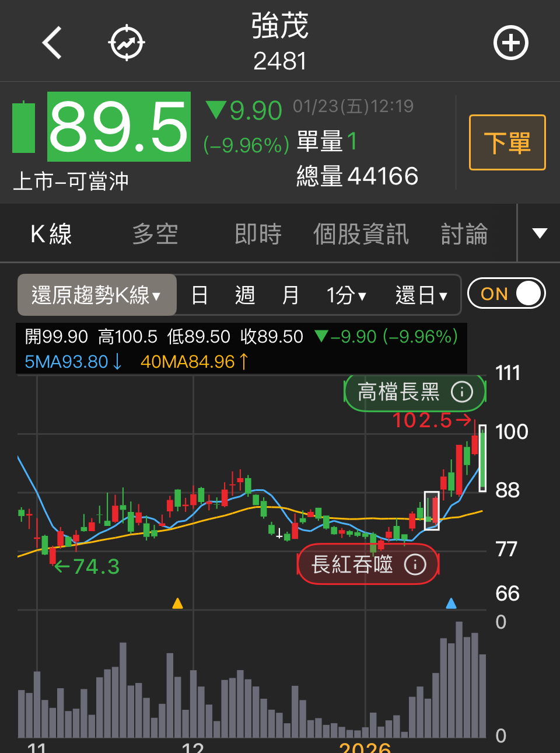Go back using the left chevron arrow
Image resolution: width=560 pixels, height=753 pixels.
pyautogui.click(x=51, y=42)
